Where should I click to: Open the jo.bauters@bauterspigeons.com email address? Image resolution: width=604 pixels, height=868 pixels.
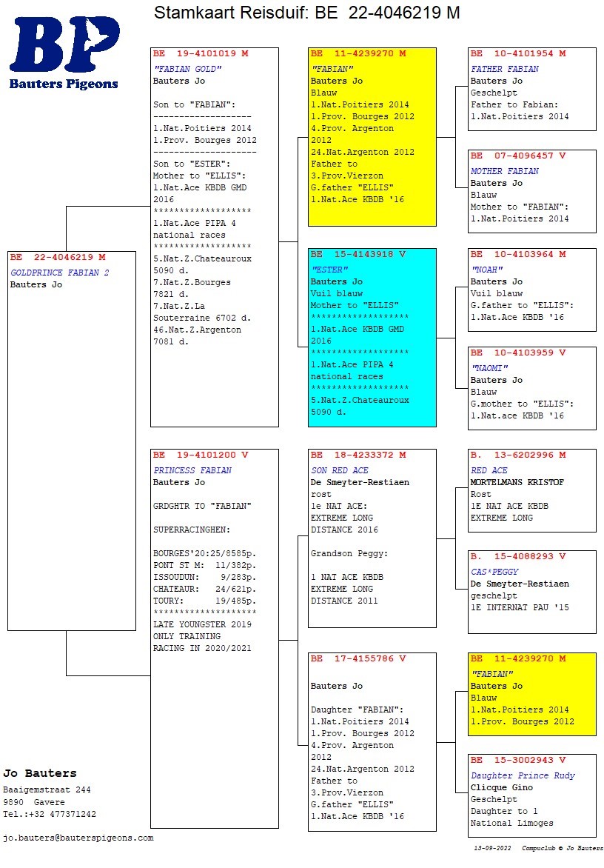pyautogui.click(x=78, y=838)
